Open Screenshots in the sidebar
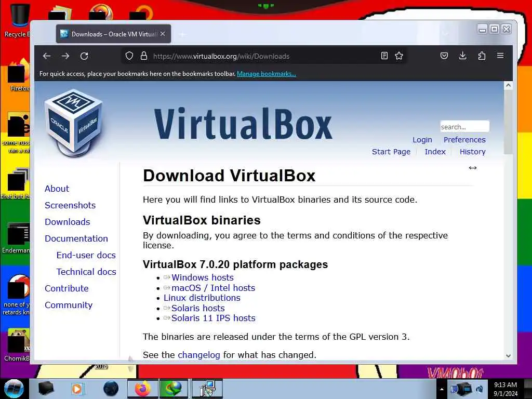 click(70, 205)
